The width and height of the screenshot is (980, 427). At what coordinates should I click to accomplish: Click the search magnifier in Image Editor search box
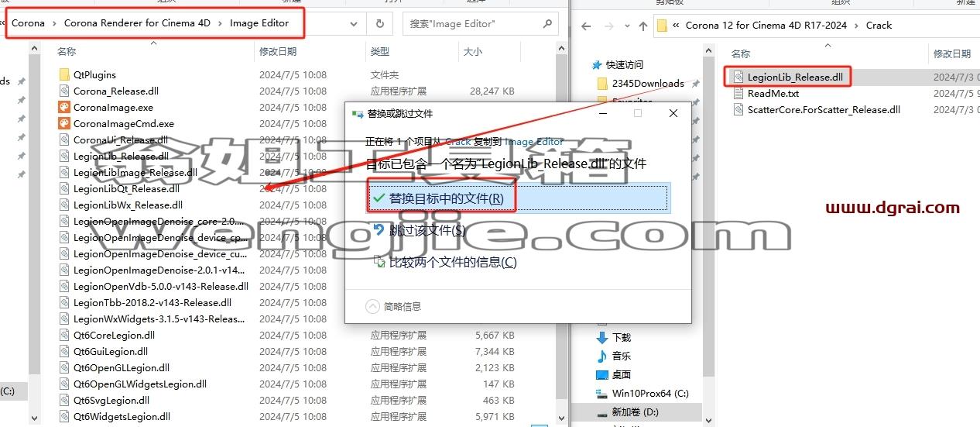pos(547,24)
